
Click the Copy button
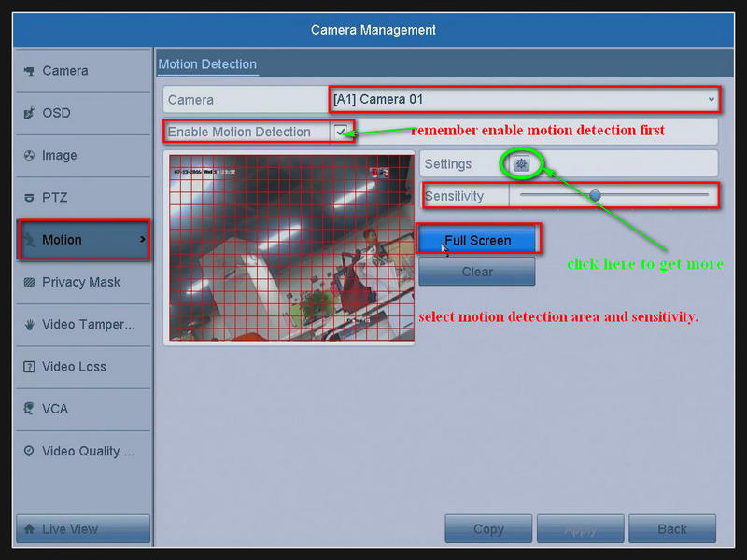(488, 528)
